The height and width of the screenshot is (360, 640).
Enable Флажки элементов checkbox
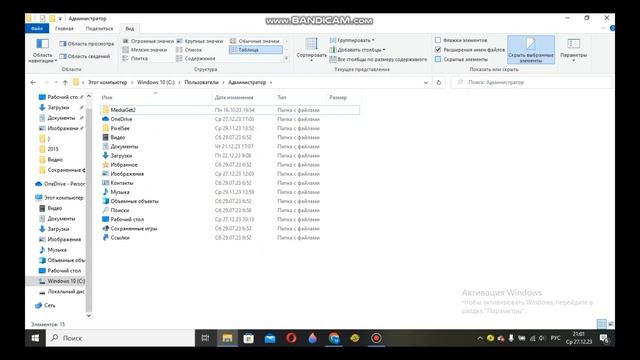438,40
